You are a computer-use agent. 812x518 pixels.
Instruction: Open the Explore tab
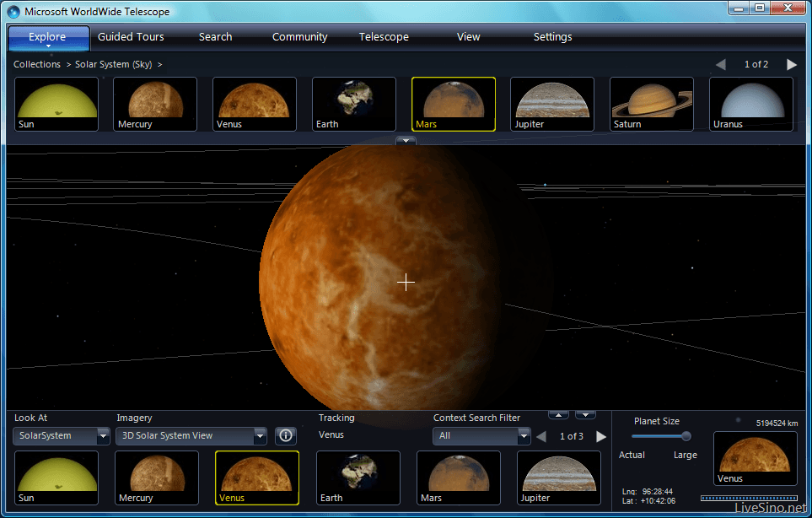(48, 37)
